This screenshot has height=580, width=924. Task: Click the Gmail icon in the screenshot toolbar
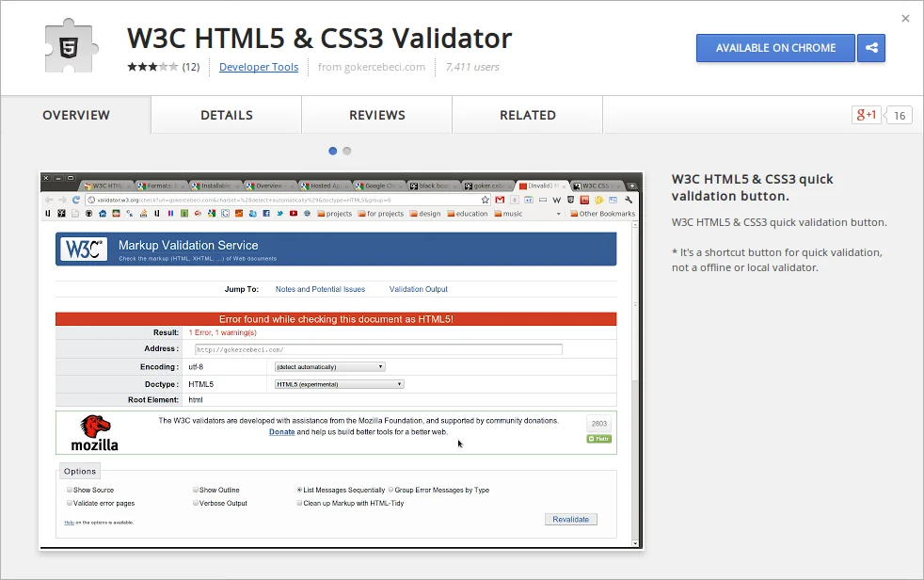500,200
